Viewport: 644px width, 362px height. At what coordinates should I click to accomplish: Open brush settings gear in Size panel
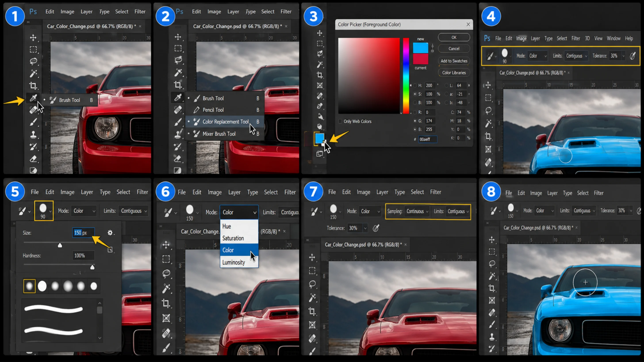tap(110, 232)
